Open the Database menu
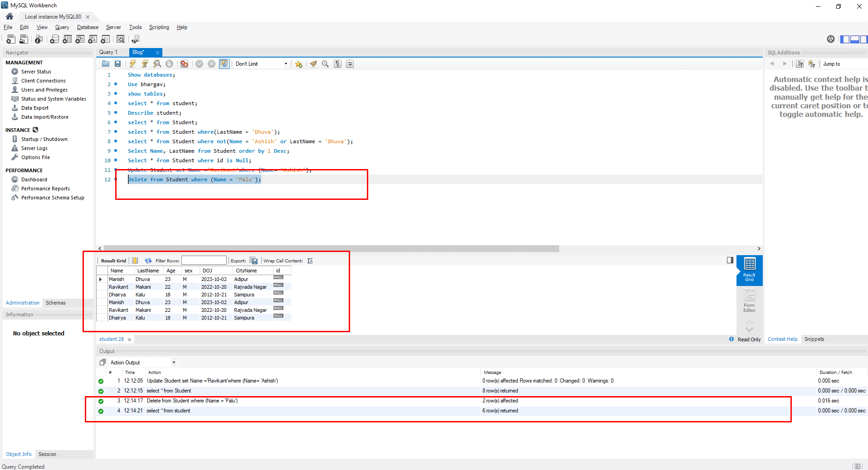 (x=88, y=27)
